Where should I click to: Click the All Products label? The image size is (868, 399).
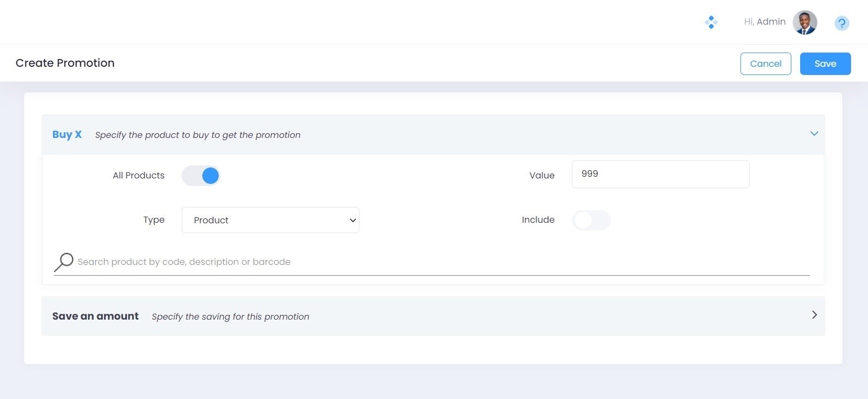tap(138, 176)
